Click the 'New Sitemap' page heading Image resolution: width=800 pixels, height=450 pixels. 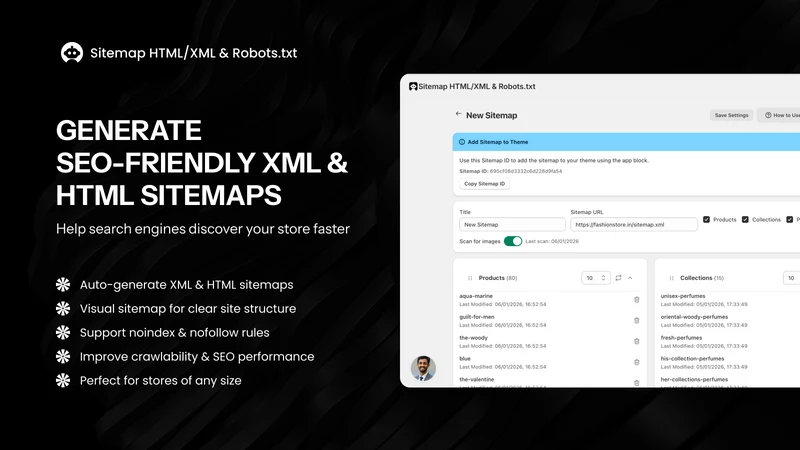point(491,115)
